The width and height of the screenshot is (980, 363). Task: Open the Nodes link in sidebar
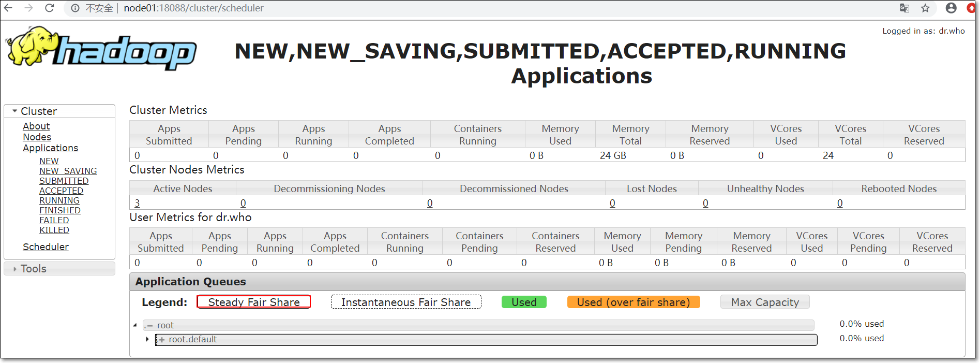tap(37, 137)
